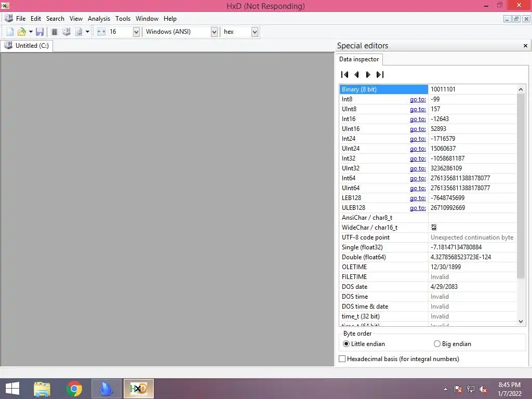Open disk image toolbar icon
532x399 pixels.
[79, 32]
